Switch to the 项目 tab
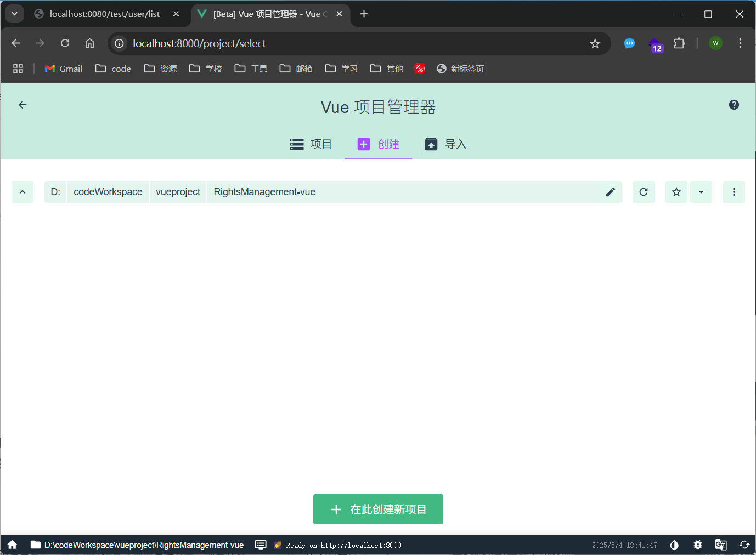 click(x=311, y=144)
